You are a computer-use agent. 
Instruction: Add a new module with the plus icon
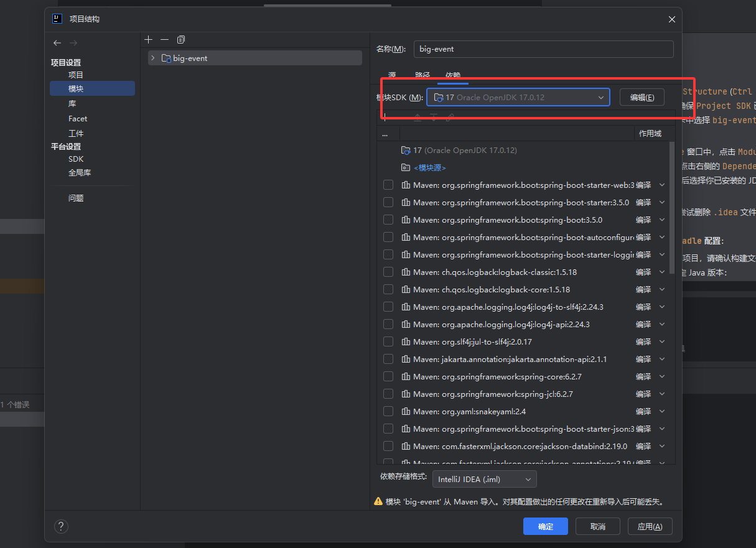[x=148, y=40]
